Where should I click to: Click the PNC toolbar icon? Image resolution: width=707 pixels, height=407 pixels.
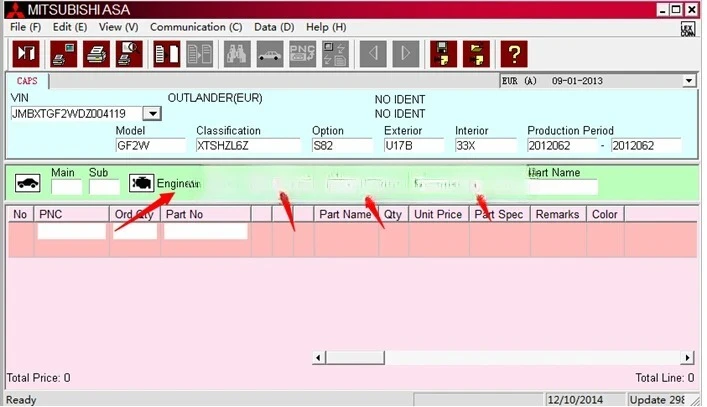tap(302, 54)
